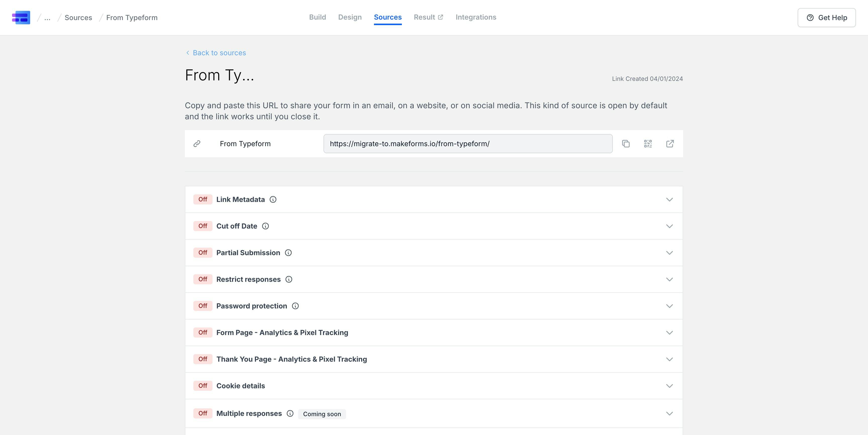Click the Off badge for Multiple responses
The height and width of the screenshot is (435, 868).
(203, 413)
